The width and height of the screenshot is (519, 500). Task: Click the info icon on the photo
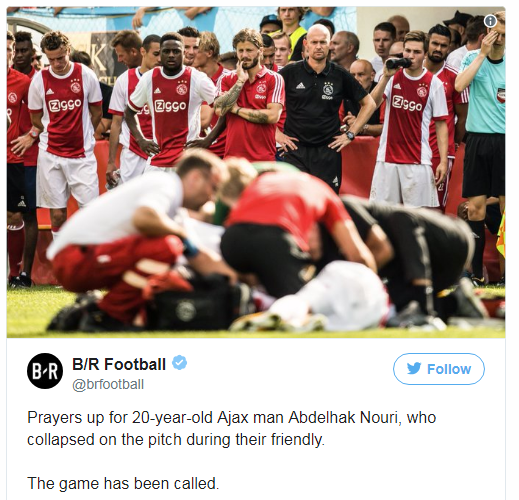(x=490, y=21)
